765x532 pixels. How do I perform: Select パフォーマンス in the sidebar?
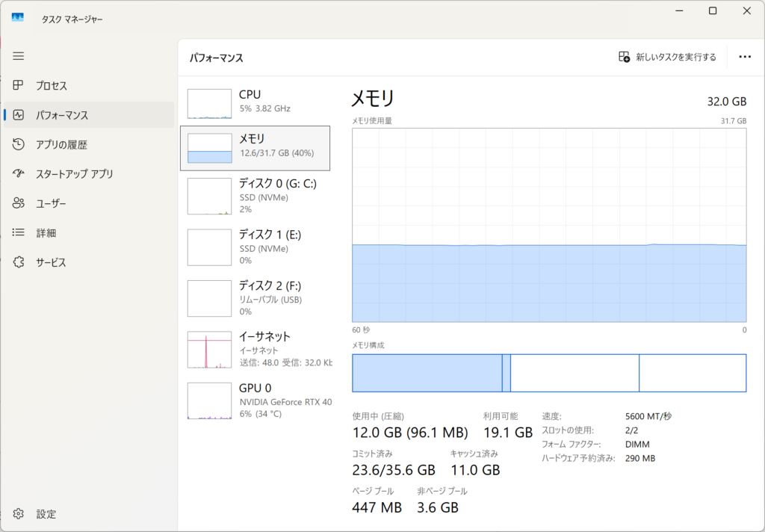click(x=89, y=115)
